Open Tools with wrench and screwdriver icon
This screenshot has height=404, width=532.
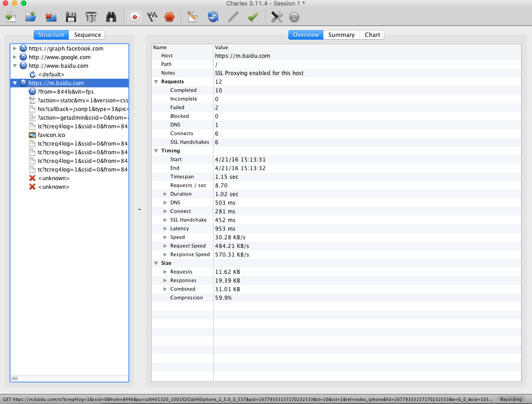pos(277,17)
